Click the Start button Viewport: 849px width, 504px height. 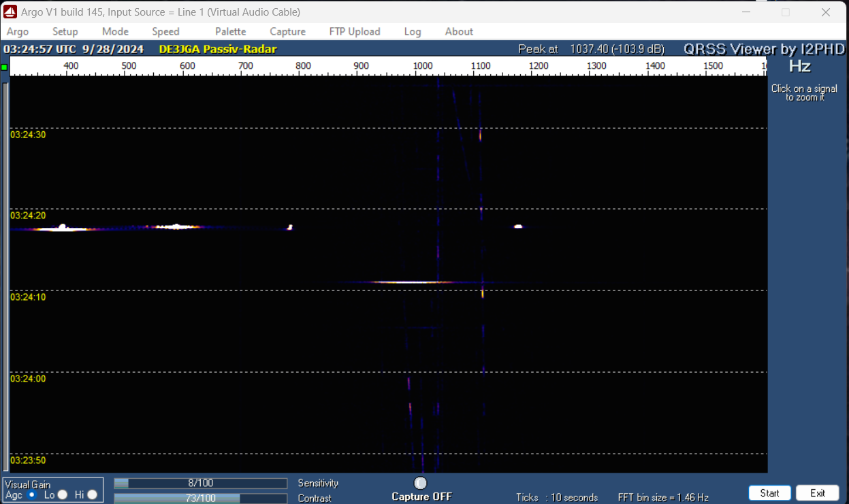(x=769, y=493)
